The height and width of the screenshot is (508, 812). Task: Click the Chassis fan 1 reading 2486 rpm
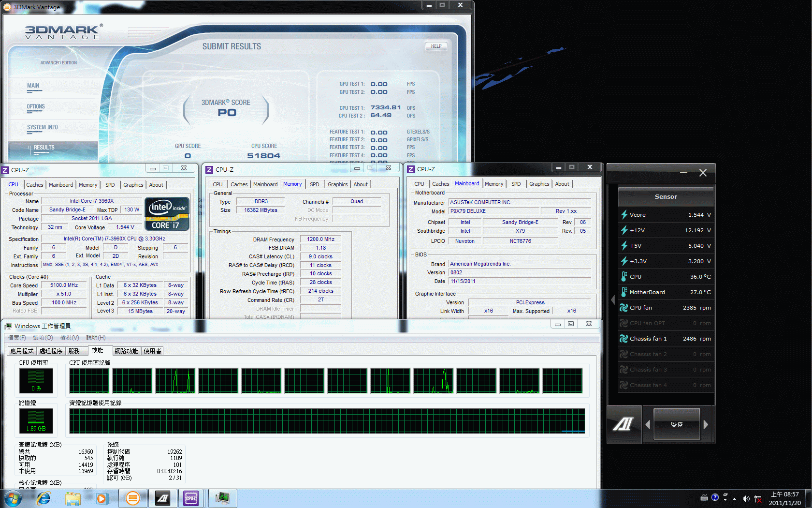(x=696, y=339)
